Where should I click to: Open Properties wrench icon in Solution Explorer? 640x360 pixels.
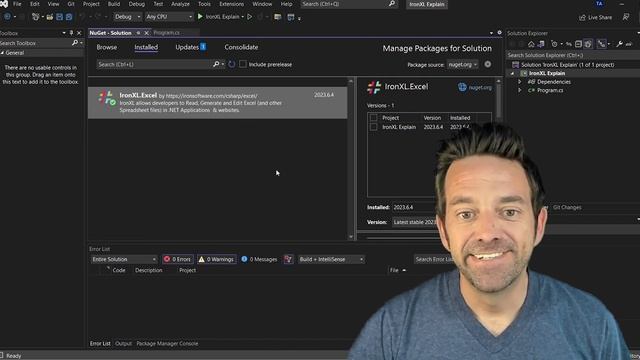tap(619, 44)
